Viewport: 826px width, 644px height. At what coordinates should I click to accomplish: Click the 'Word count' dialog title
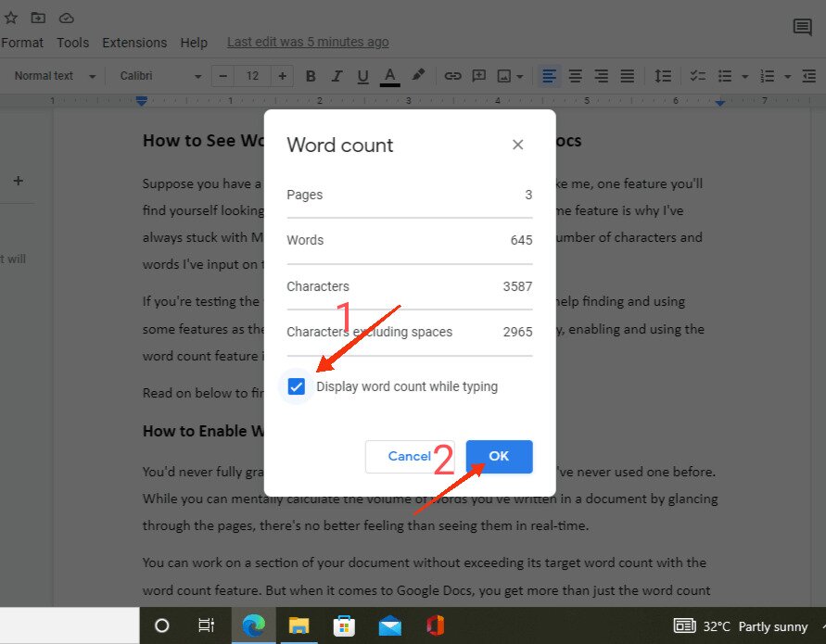(x=340, y=145)
